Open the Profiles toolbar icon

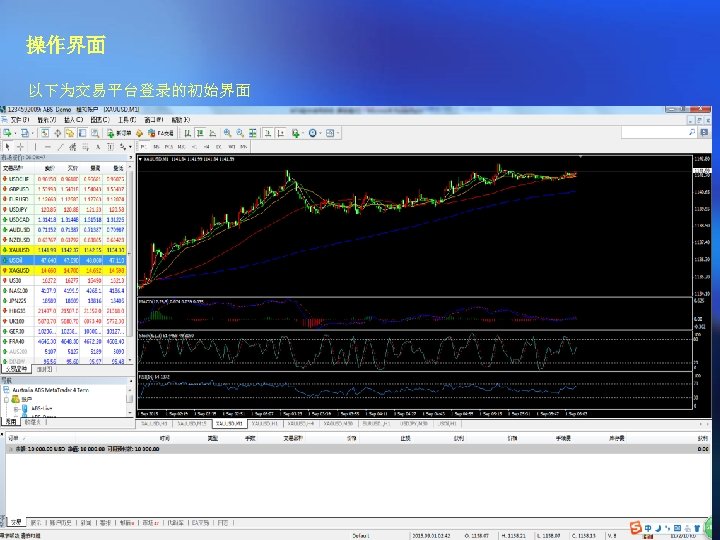point(24,133)
